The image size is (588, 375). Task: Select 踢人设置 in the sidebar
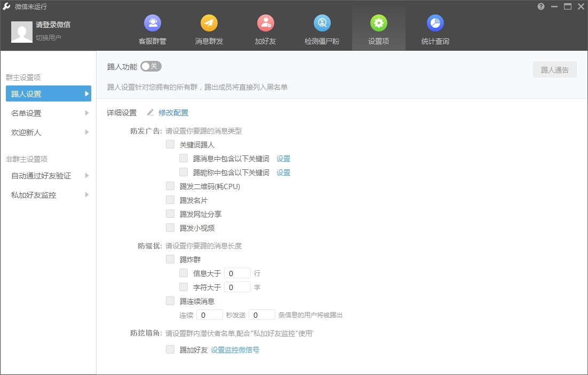(48, 93)
